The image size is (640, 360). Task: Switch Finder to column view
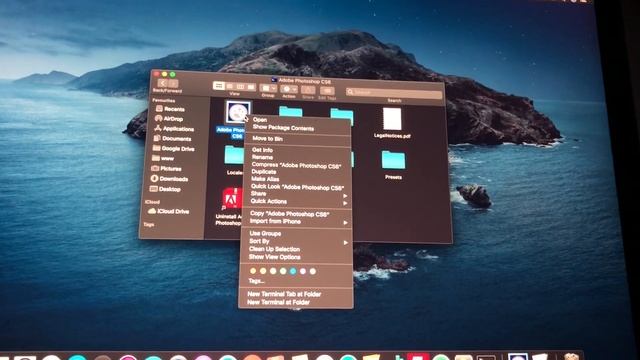click(240, 87)
